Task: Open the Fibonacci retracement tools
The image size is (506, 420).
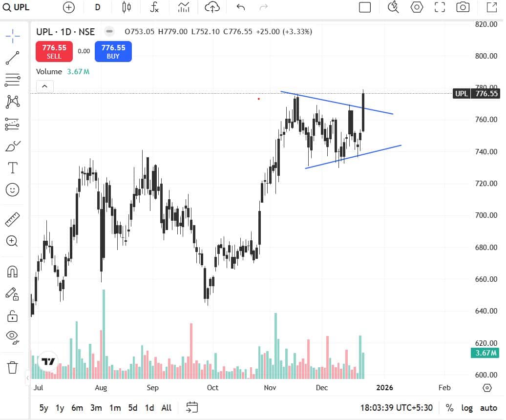Action: point(13,80)
